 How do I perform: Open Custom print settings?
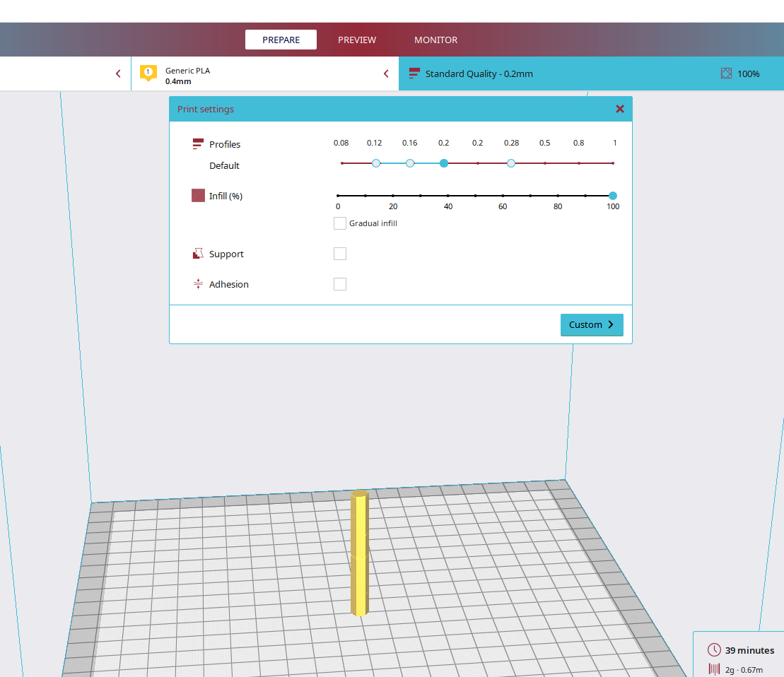pyautogui.click(x=592, y=325)
